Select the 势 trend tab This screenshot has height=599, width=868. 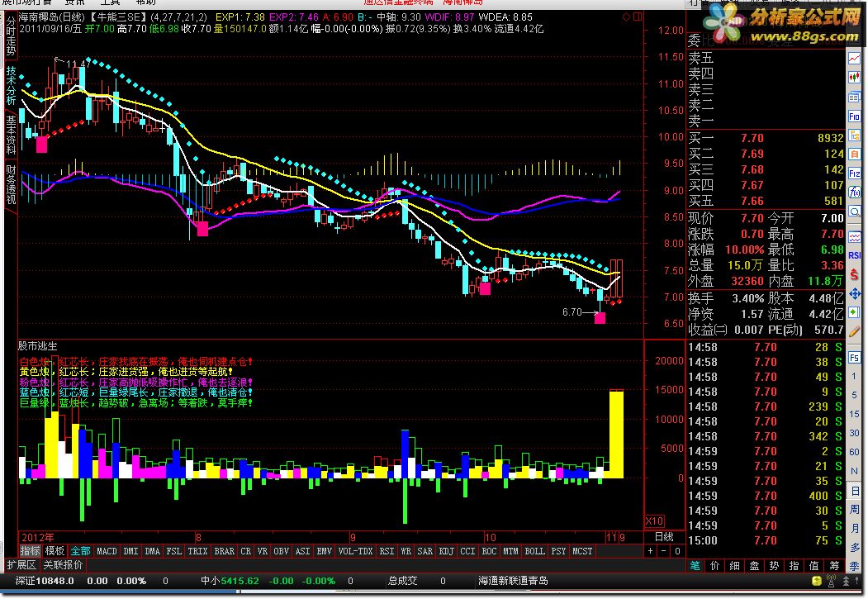[775, 566]
